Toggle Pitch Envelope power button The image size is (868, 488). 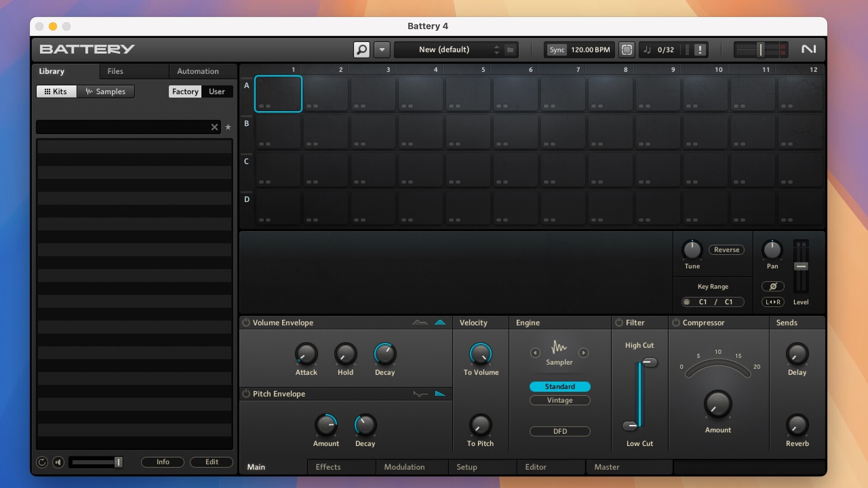coord(246,394)
